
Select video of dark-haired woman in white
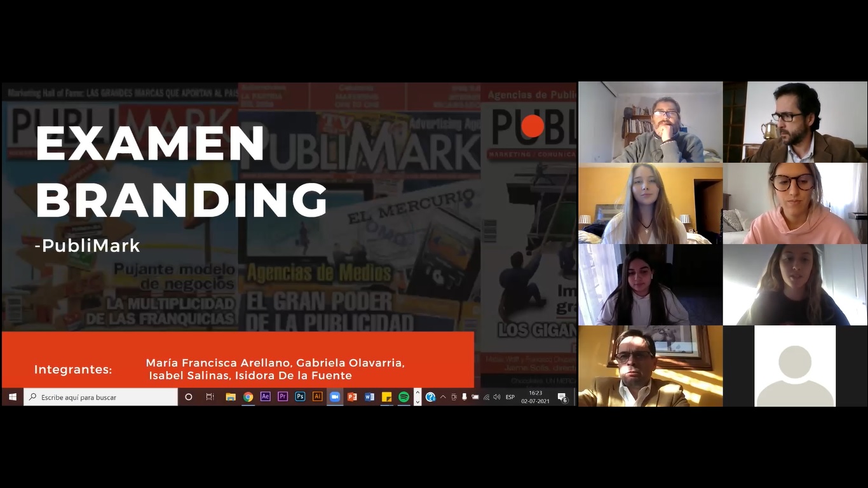point(650,285)
